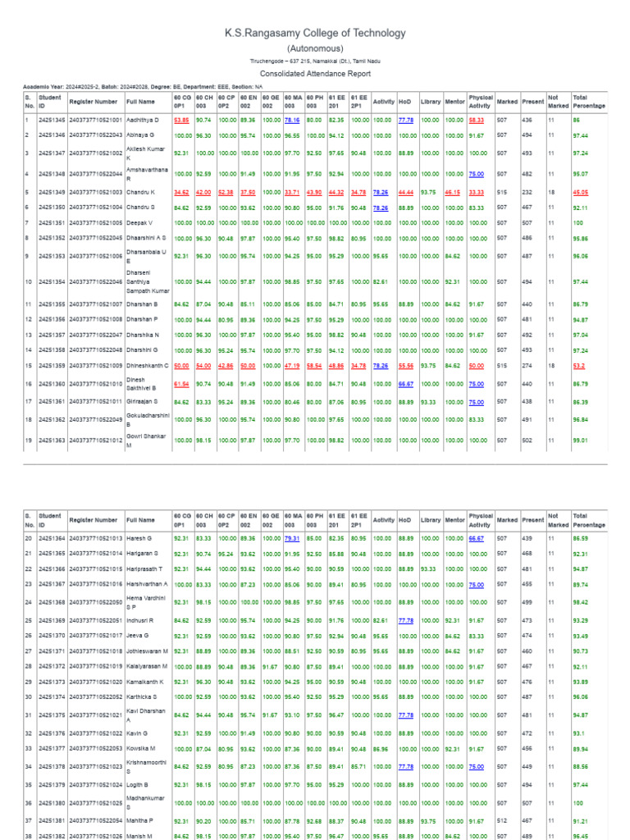Click register number 2403737710521009
This screenshot has height=840, width=630.
click(96, 366)
